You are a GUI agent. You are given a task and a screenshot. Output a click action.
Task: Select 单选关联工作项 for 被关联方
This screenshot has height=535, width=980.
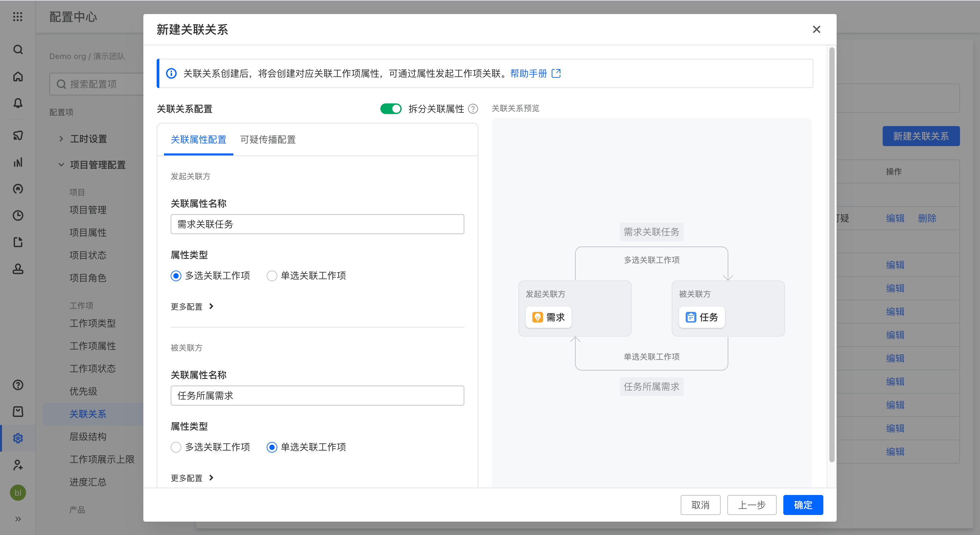point(272,447)
